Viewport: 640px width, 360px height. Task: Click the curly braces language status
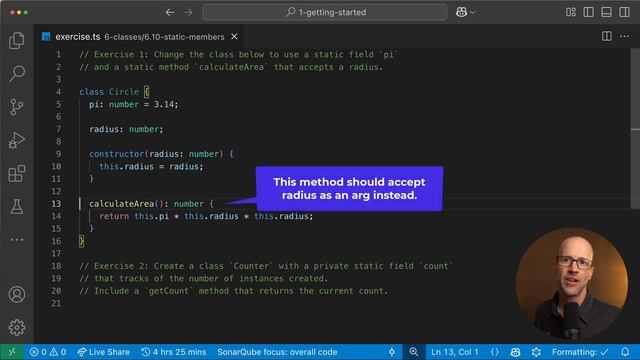click(495, 352)
